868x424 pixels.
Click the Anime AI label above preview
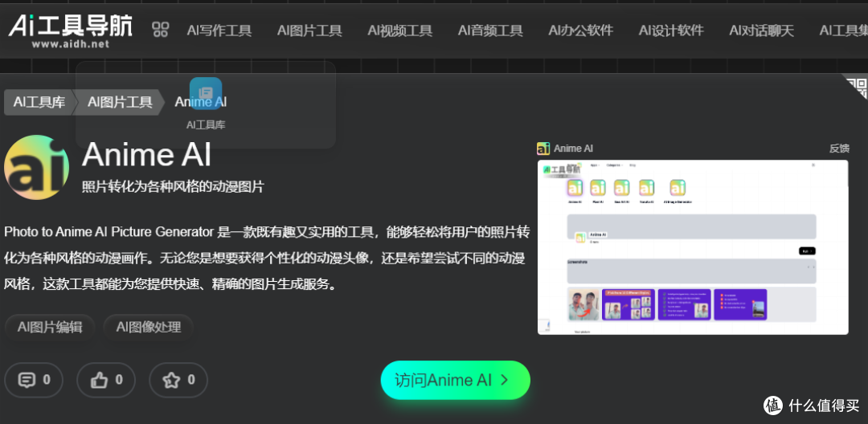tap(573, 149)
